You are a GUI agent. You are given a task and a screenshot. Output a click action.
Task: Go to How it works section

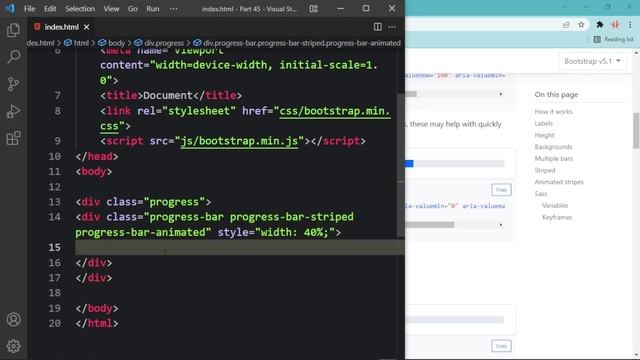(x=553, y=111)
